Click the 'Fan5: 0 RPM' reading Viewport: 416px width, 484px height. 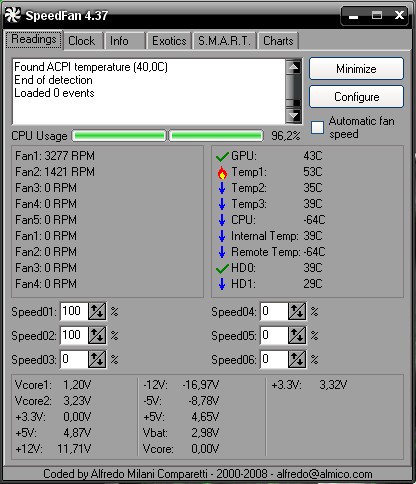coord(46,220)
